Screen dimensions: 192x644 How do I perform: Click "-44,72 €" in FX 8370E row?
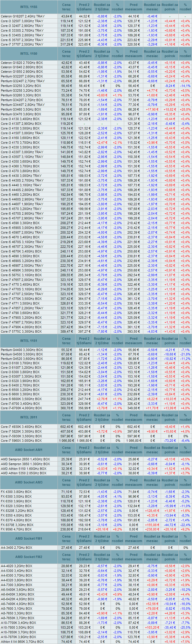(170, 525)
